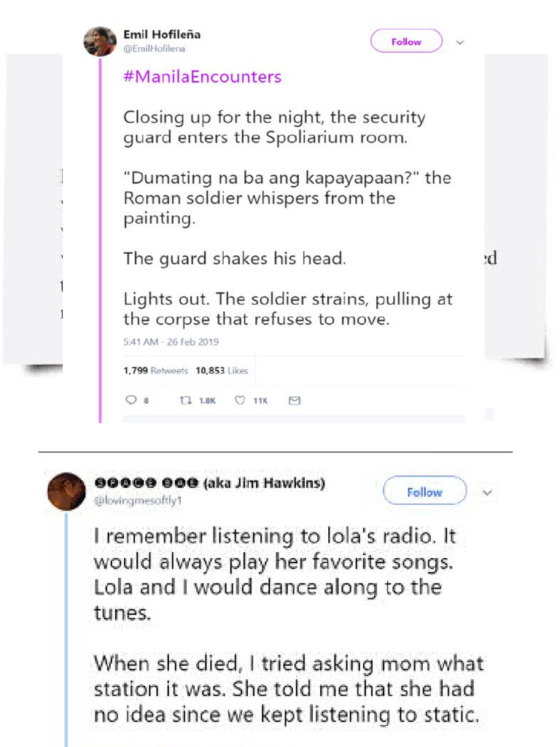The width and height of the screenshot is (560, 747).
Task: Follow the Jim Hawkins account
Action: (x=424, y=492)
